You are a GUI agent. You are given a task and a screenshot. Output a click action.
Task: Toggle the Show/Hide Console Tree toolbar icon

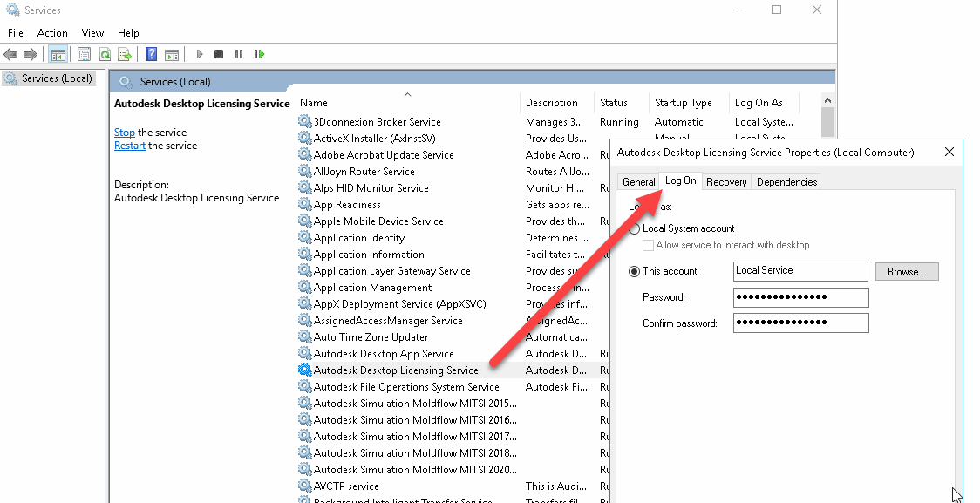click(x=58, y=54)
